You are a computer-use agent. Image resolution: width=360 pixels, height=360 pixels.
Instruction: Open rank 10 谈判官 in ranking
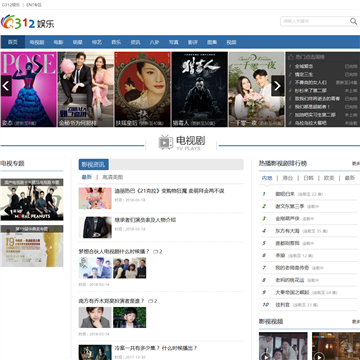tap(283, 305)
